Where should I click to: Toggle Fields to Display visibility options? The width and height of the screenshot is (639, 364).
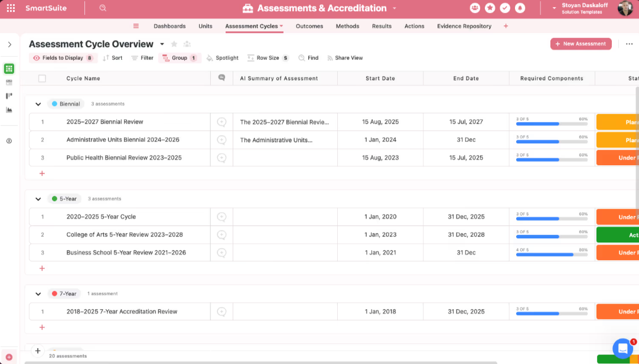(x=63, y=58)
